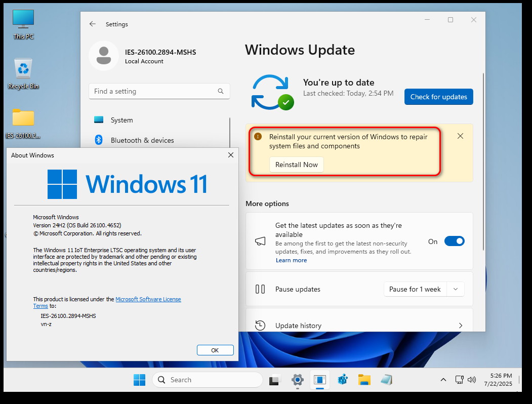Click Pause for 1 week button
Viewport: 532px width, 404px height.
click(415, 290)
